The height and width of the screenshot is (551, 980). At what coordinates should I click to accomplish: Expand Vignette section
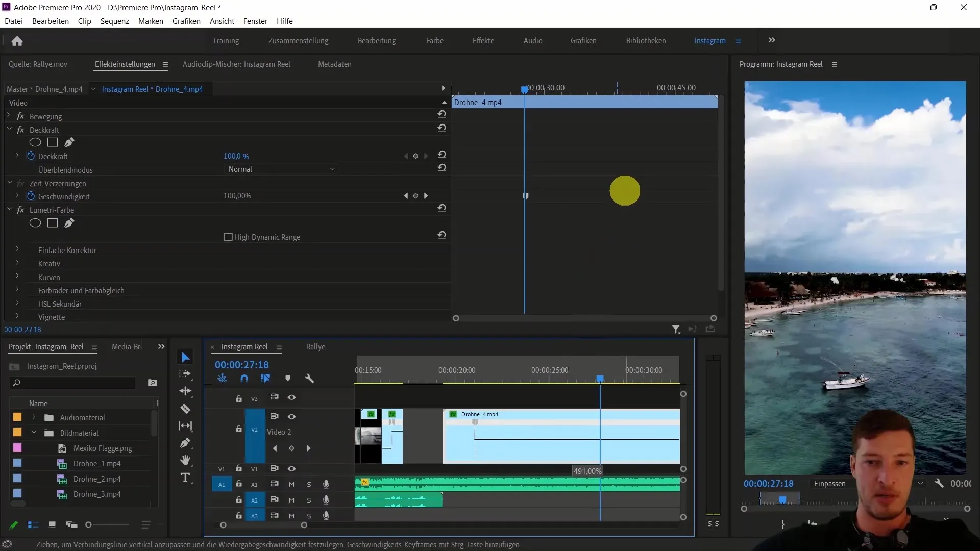tap(17, 317)
